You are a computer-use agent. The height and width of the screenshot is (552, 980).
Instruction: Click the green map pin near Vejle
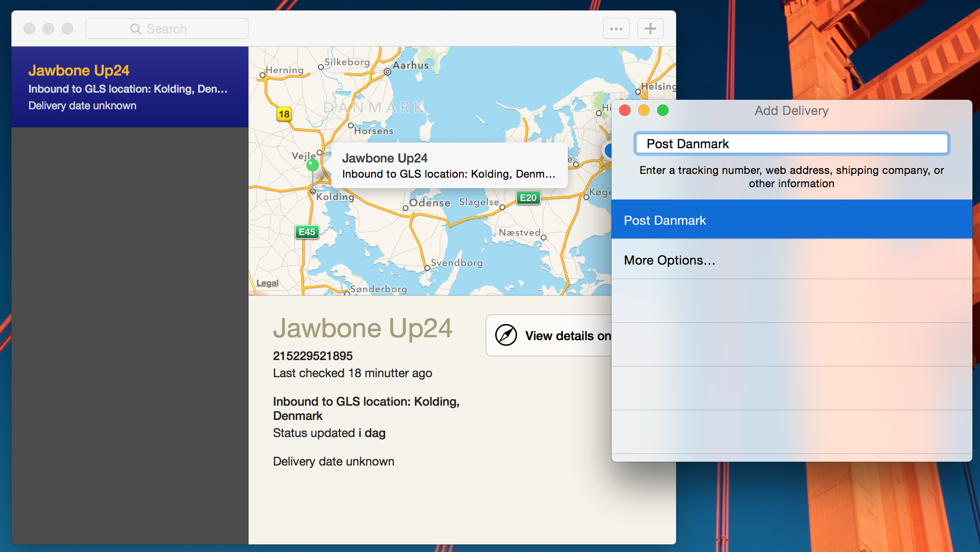coord(312,165)
